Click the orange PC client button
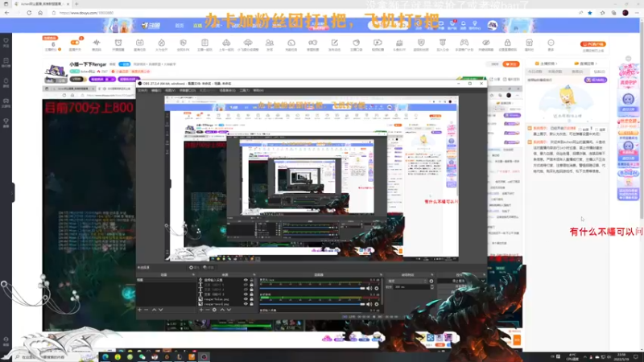The height and width of the screenshot is (362, 644). 592,44
